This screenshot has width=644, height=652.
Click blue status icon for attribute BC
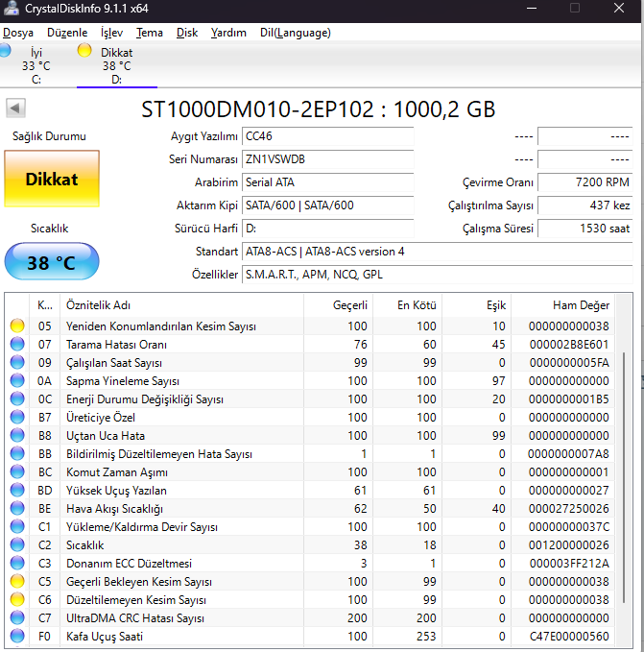coord(17,471)
